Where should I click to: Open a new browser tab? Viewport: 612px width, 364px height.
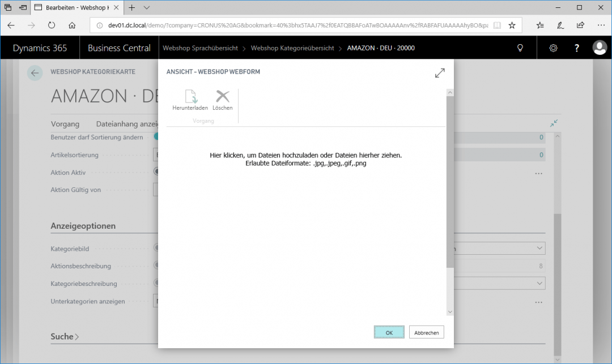pyautogui.click(x=132, y=7)
